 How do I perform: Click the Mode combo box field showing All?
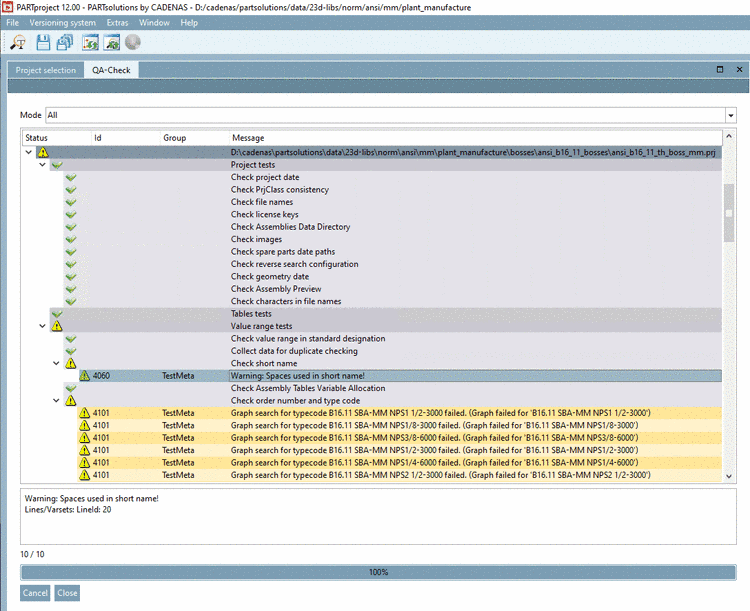pyautogui.click(x=386, y=115)
